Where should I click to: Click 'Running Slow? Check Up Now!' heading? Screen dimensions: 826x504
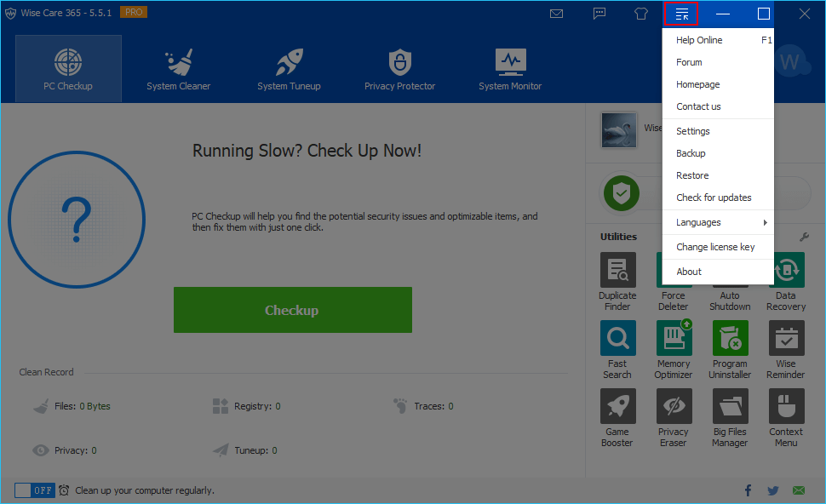(307, 152)
